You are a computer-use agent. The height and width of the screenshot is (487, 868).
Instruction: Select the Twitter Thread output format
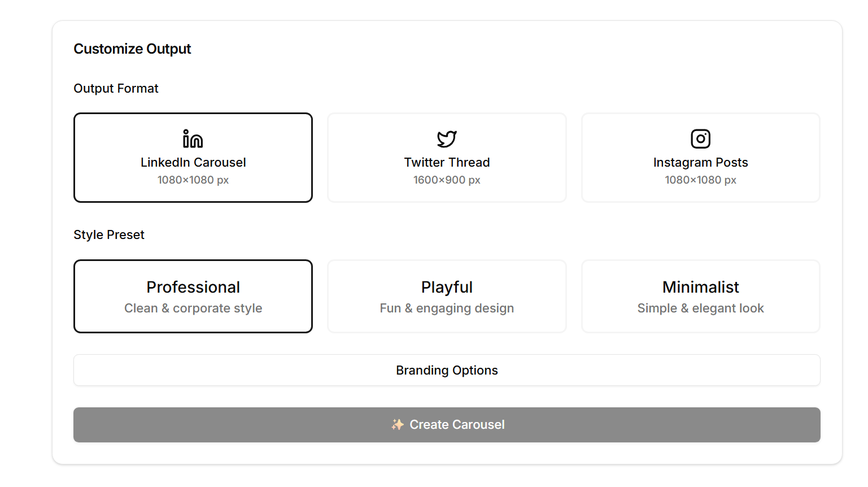coord(446,157)
